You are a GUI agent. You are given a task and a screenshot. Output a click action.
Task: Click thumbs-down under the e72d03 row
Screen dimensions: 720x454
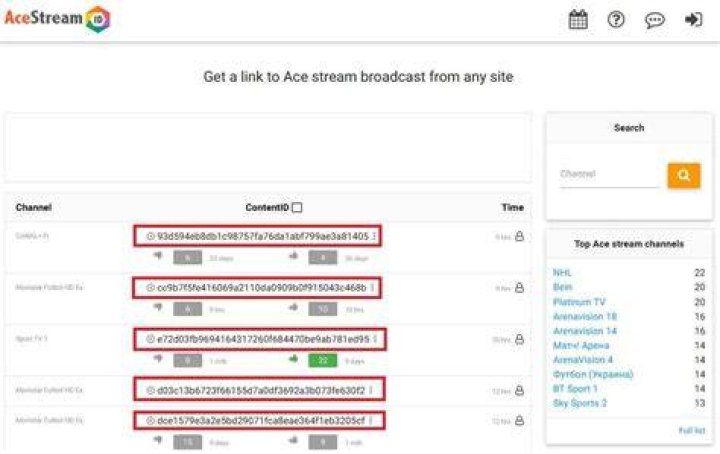pos(158,359)
